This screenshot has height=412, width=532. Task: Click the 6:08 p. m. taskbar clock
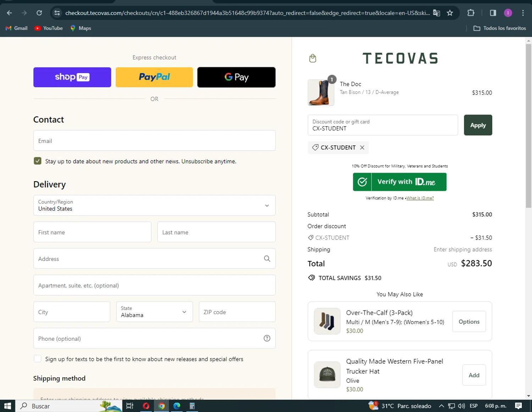tap(495, 406)
